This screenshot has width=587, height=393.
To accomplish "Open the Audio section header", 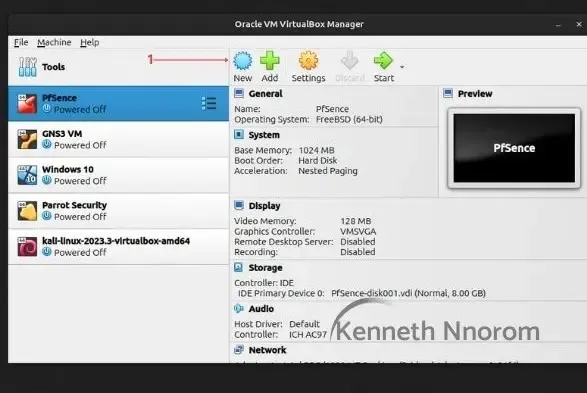I will 261,309.
